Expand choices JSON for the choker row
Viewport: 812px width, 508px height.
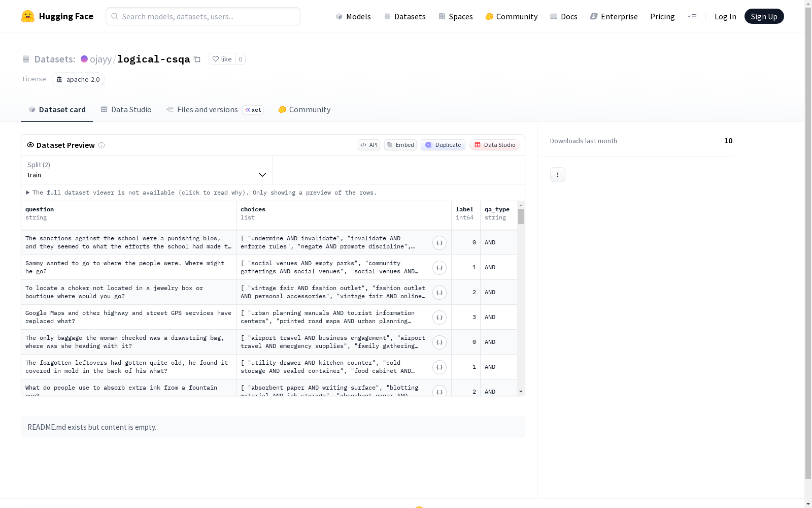click(439, 293)
